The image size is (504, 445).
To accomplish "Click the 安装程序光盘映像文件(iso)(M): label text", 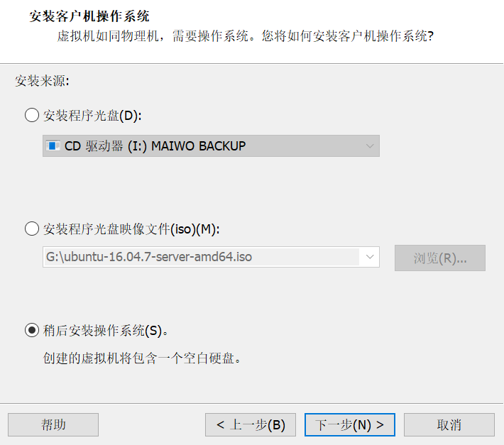I will click(x=132, y=229).
